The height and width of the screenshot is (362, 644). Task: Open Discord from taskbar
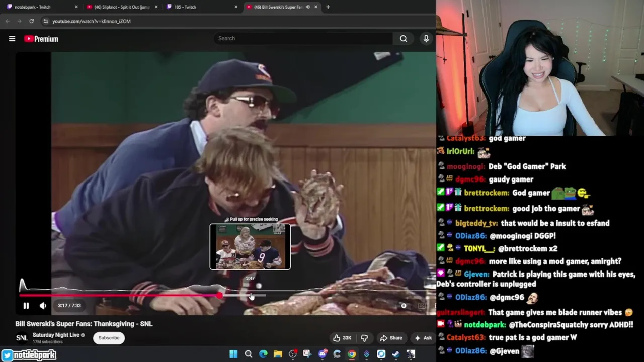click(323, 354)
